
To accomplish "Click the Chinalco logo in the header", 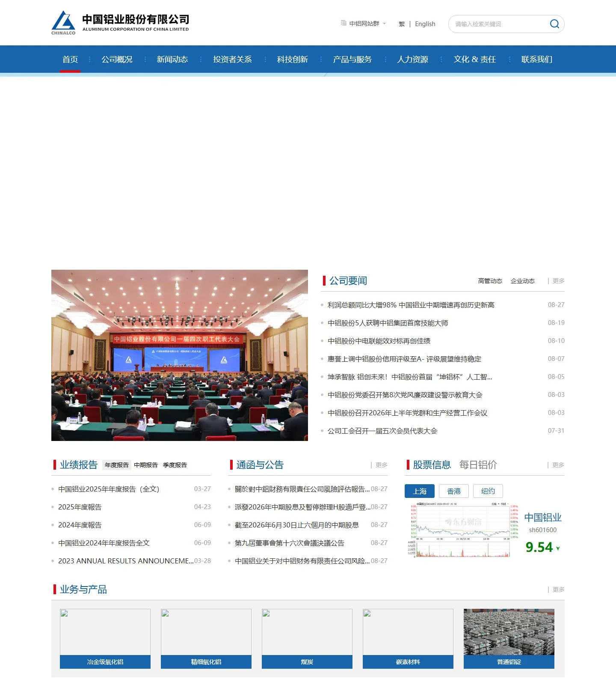I will pyautogui.click(x=120, y=23).
